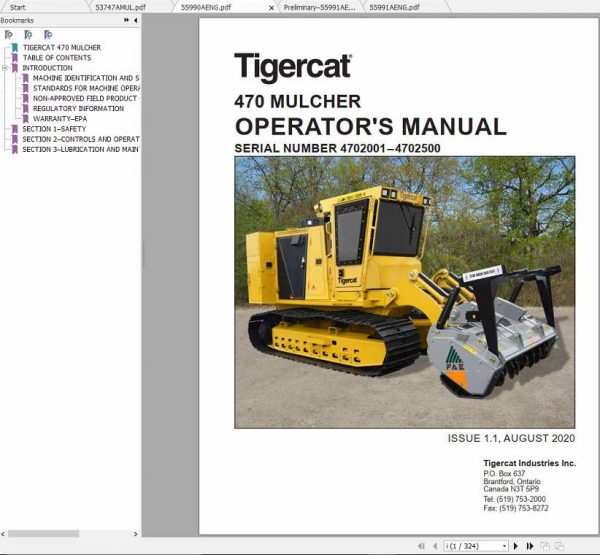The image size is (600, 555).
Task: Open TIGERCAT 470 MULCHER bookmark
Action: pos(62,47)
